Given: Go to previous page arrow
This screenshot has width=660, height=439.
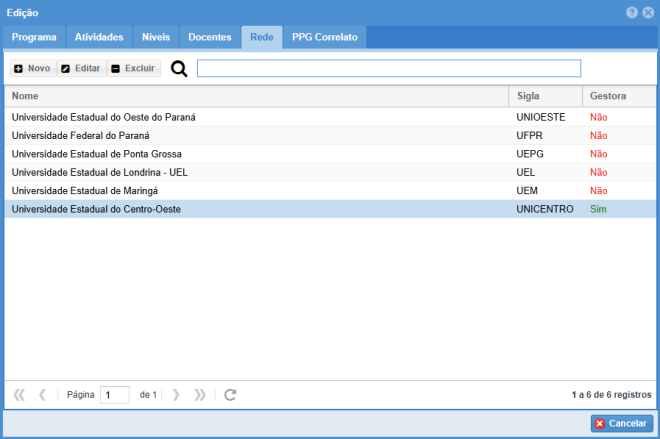Looking at the screenshot, I should click(x=42, y=395).
